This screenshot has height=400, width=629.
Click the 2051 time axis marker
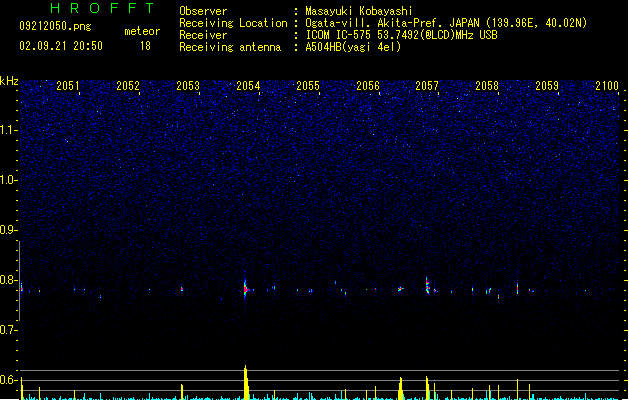68,86
